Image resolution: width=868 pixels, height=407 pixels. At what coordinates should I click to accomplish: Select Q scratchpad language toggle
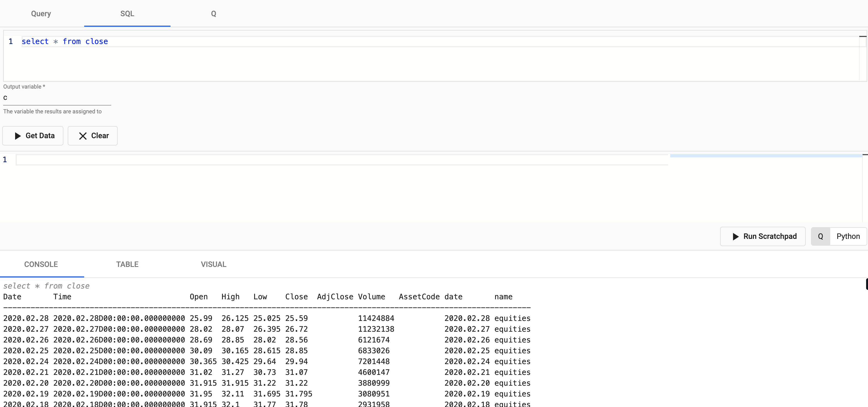click(821, 236)
